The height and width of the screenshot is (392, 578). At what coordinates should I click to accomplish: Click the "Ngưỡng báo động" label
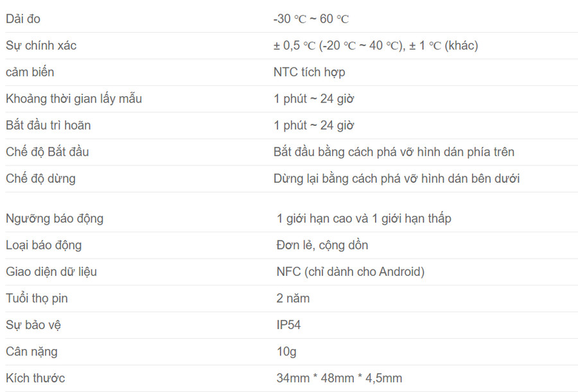55,218
